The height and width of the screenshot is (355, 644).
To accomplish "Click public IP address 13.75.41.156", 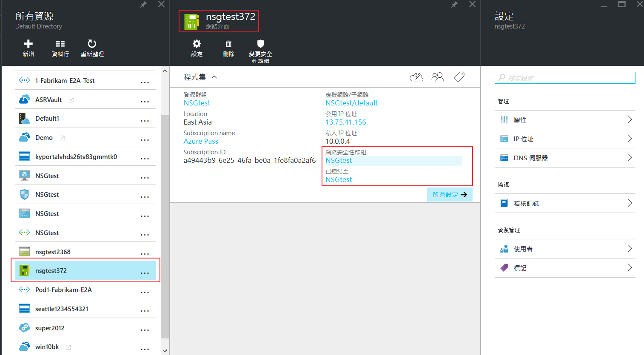I will pos(345,122).
